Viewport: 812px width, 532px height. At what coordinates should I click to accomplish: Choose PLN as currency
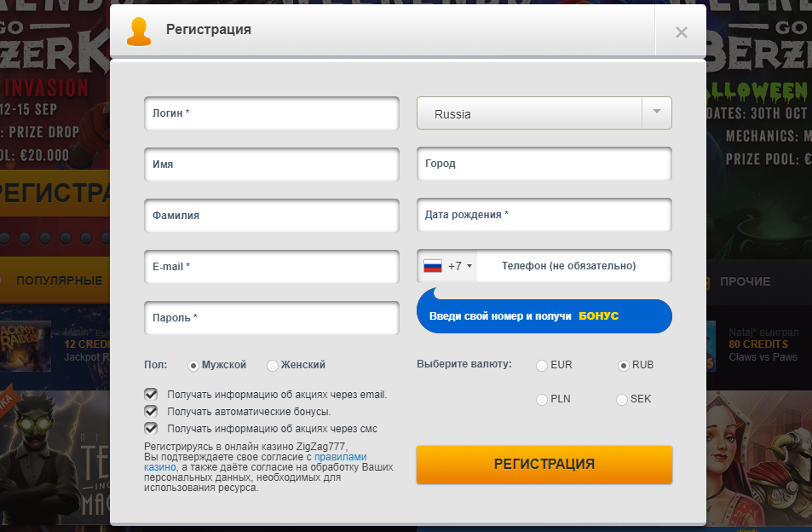542,400
